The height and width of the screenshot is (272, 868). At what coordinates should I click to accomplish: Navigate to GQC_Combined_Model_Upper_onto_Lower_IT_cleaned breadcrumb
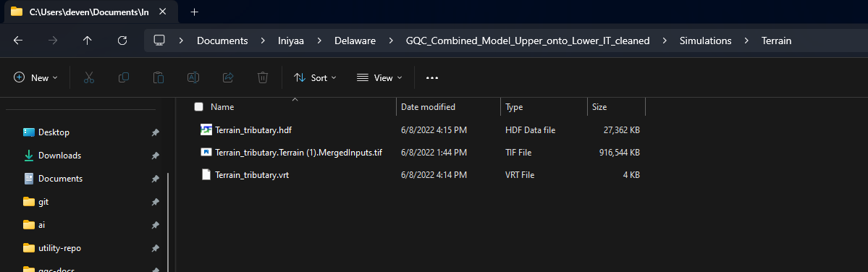528,41
